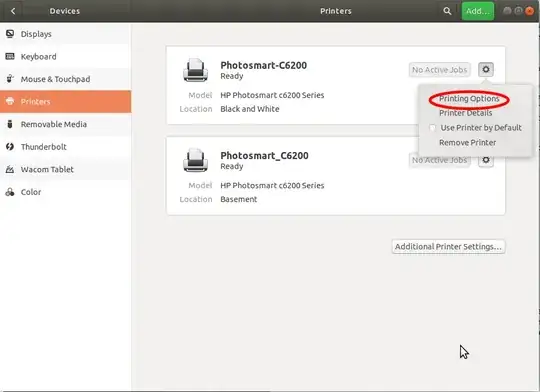
Task: Click the Removable Media drive icon
Action: coord(10,124)
